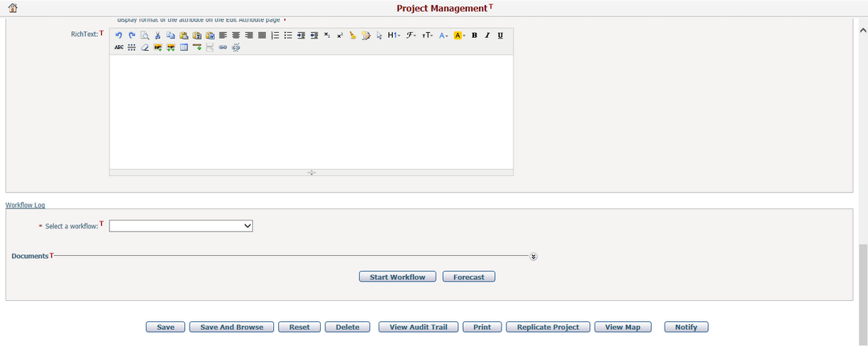Screen dimensions: 868x346
Task: Undo the last rich text edit
Action: (x=118, y=35)
